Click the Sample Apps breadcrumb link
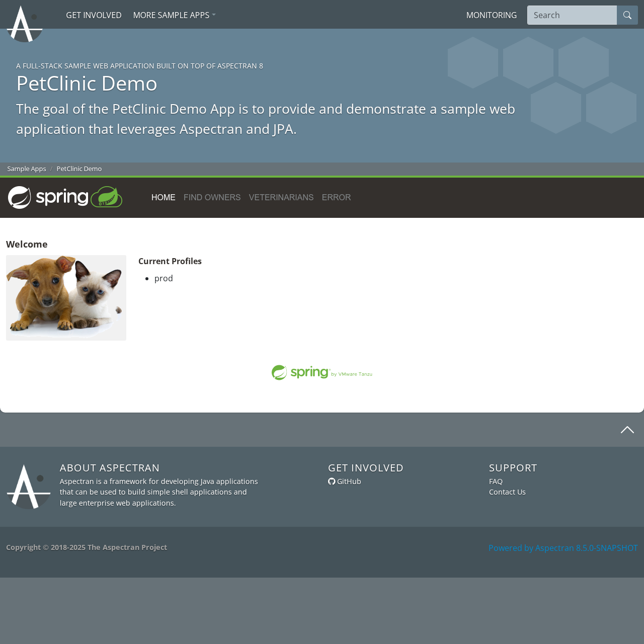 [27, 169]
